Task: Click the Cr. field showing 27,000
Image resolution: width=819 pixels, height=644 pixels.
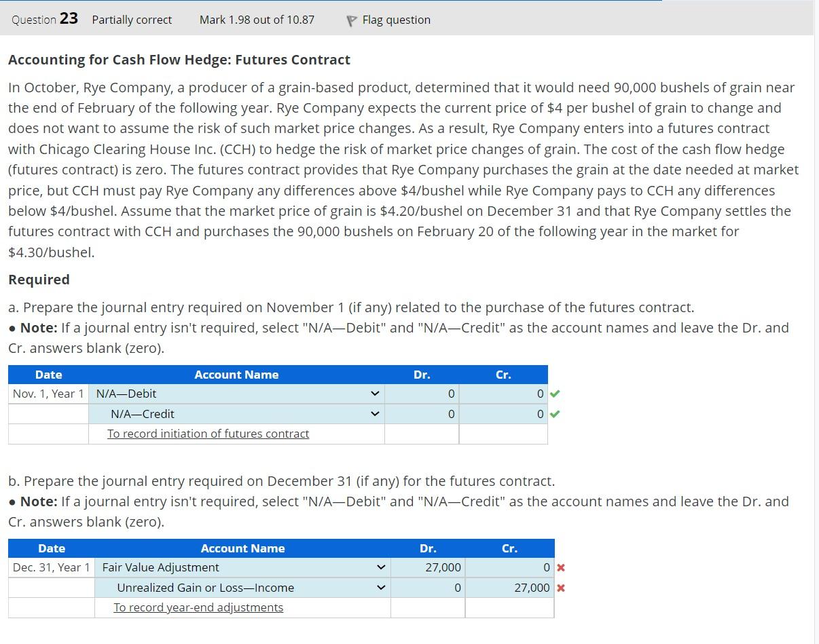Action: 510,588
